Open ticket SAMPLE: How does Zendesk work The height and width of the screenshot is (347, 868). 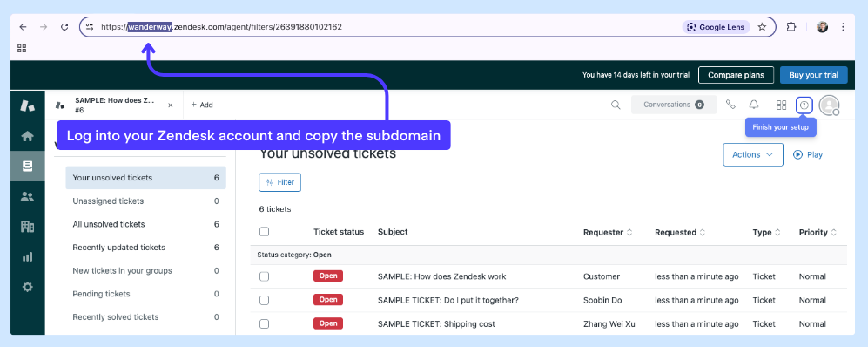tap(441, 276)
